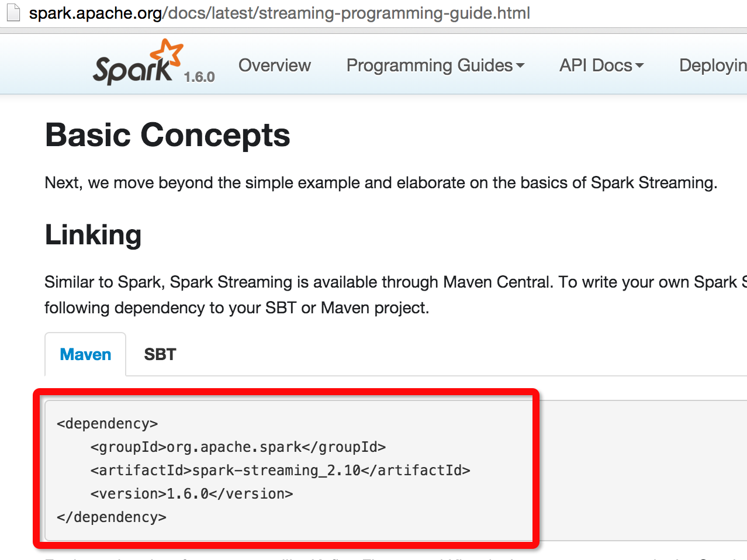Click the Spark logo in the navbar
The image size is (747, 560).
[x=139, y=62]
